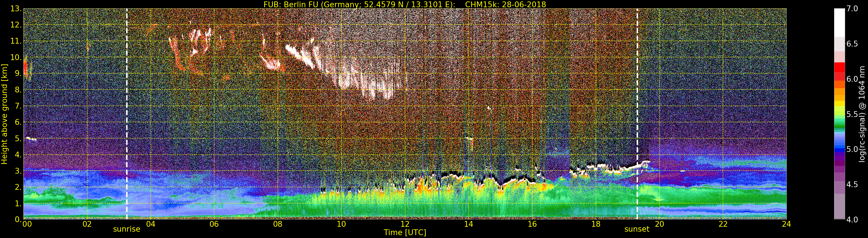Click the "24" time axis tick label
868x238 pixels.
(786, 224)
